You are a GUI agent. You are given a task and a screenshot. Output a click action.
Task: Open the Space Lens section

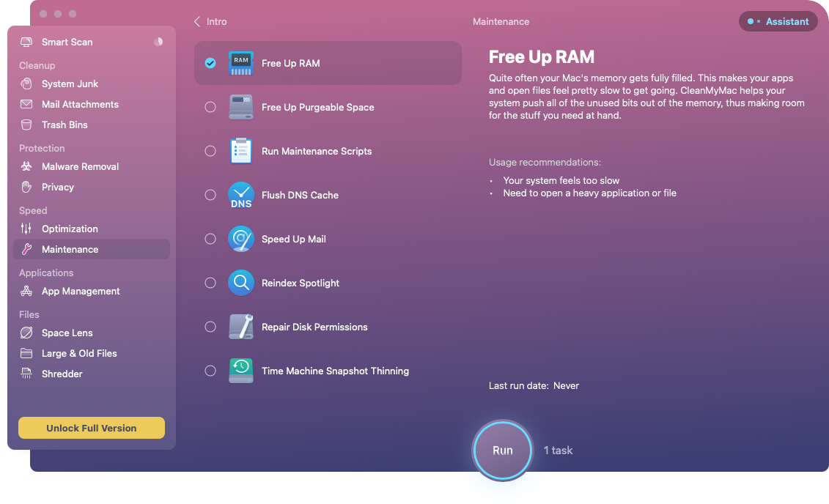92,333
